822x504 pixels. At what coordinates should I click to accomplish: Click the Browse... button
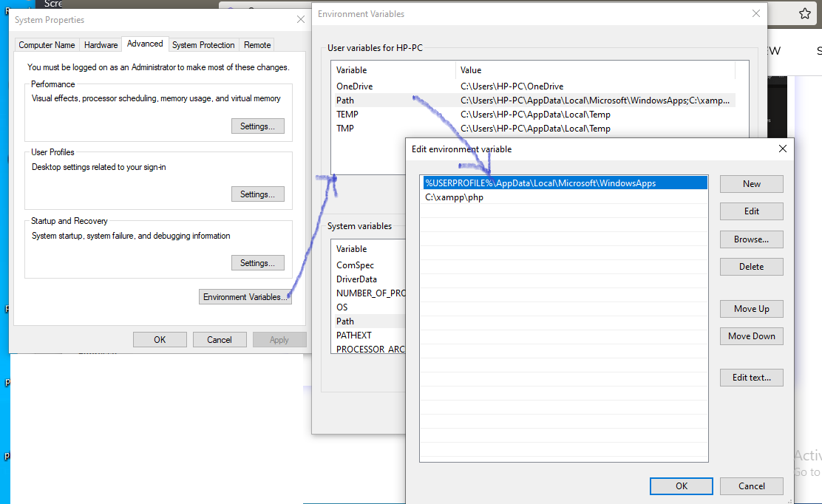tap(751, 239)
